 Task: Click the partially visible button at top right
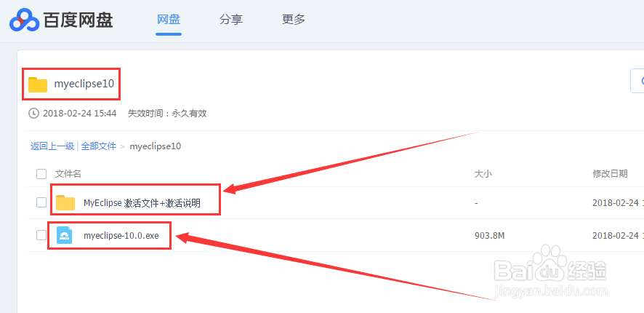[x=637, y=81]
